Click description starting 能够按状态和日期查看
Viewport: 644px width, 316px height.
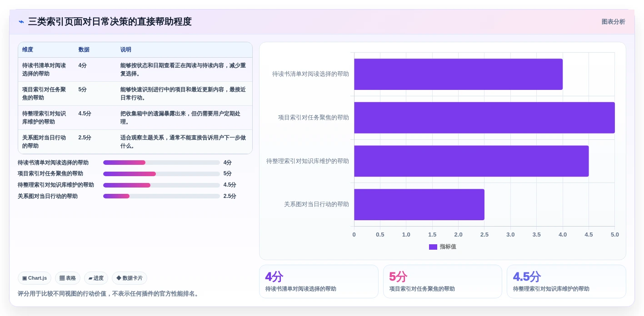pyautogui.click(x=183, y=69)
